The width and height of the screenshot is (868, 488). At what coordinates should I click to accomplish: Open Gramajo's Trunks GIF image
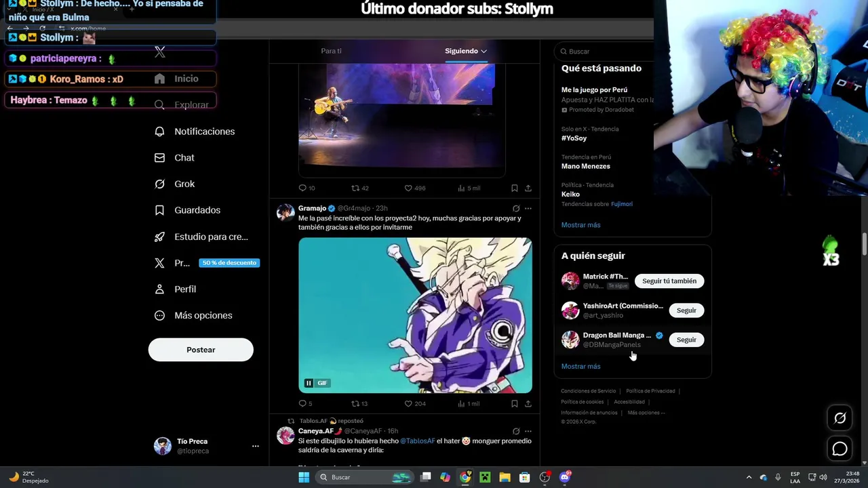(415, 315)
